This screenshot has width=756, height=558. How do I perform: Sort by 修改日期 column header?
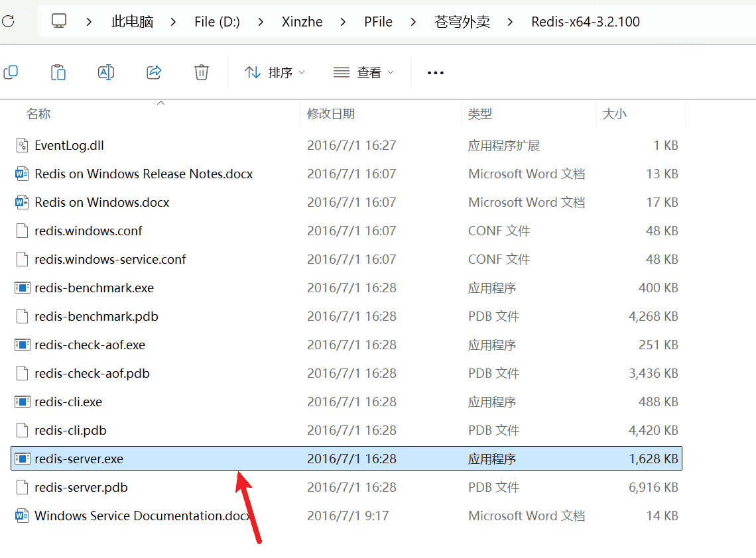[331, 114]
